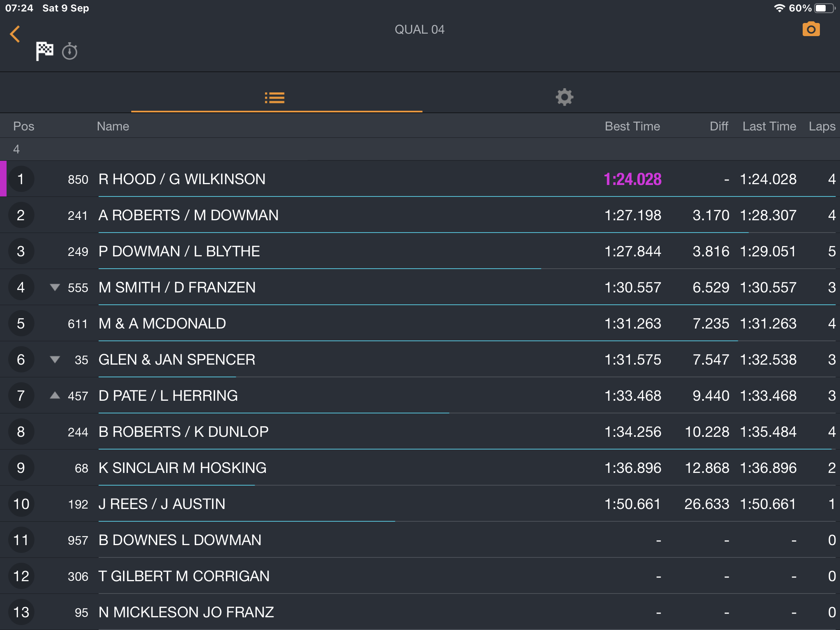Tap the position 4 circle badge
Viewport: 840px width, 630px height.
click(21, 287)
